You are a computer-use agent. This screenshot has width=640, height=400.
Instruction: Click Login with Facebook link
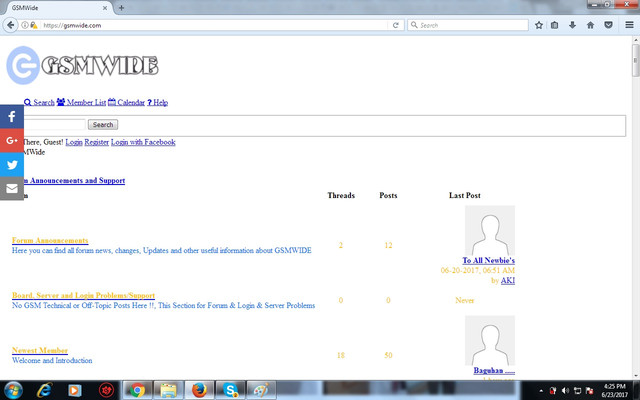point(143,142)
